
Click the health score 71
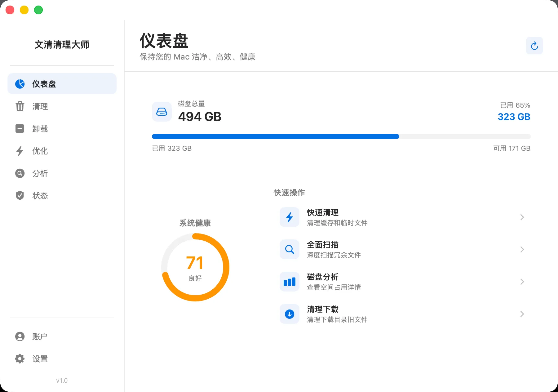point(195,263)
